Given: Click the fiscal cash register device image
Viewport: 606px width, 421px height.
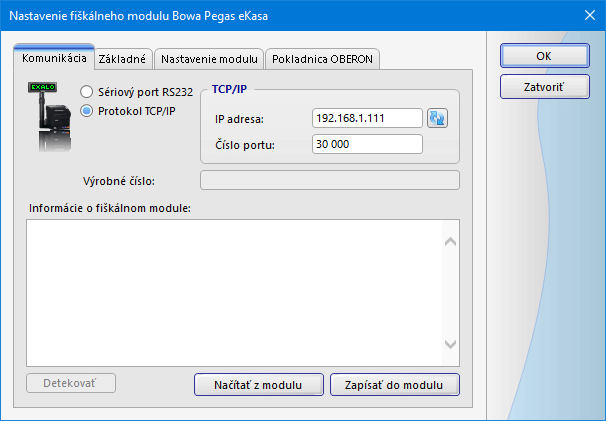Looking at the screenshot, I should (55, 118).
